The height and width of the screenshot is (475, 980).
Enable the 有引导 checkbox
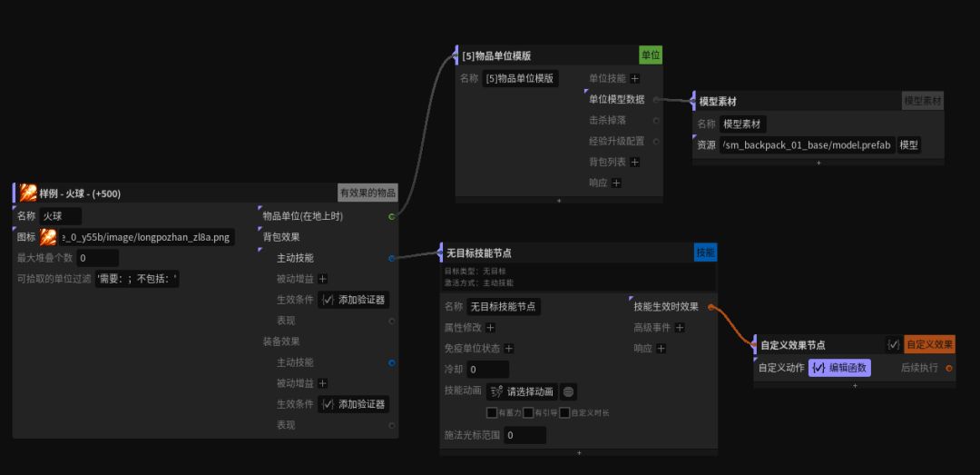tap(528, 412)
